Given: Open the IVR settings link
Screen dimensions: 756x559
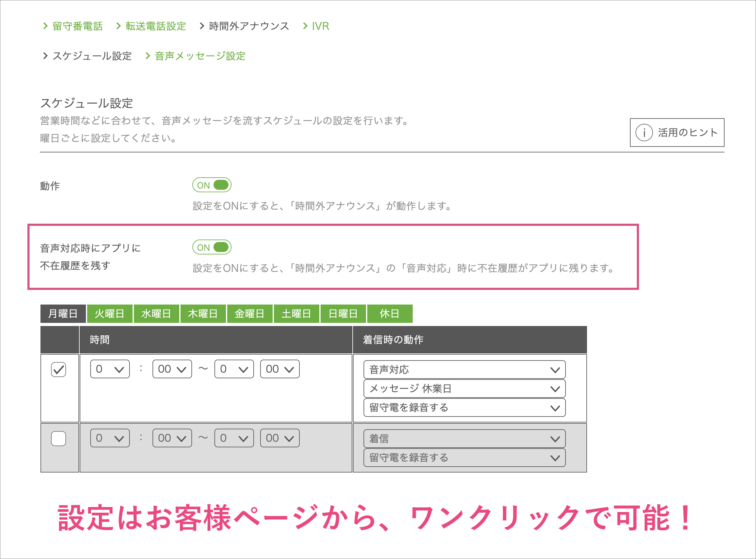Looking at the screenshot, I should (x=320, y=26).
